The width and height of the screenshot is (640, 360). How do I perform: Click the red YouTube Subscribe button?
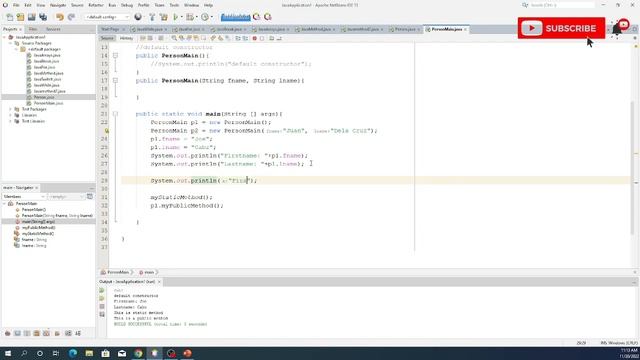(561, 28)
